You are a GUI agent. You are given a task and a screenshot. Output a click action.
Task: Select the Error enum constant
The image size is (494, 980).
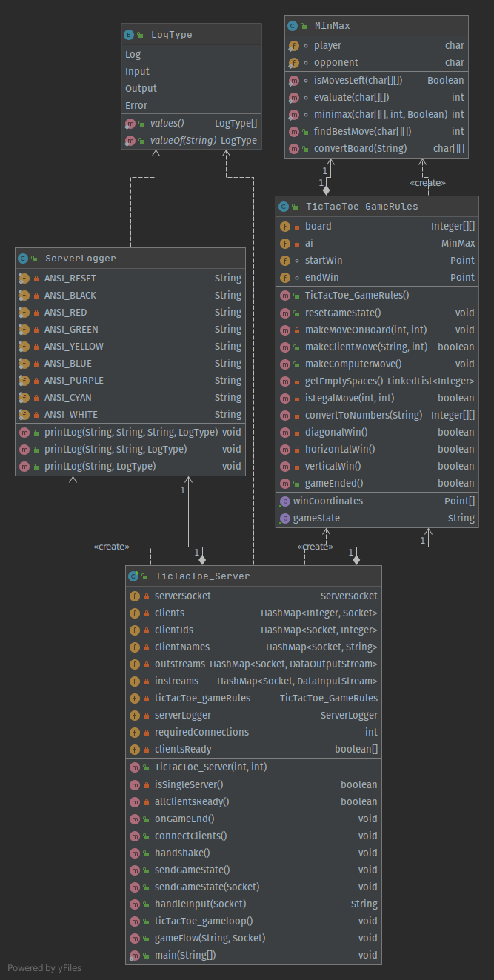tap(136, 105)
